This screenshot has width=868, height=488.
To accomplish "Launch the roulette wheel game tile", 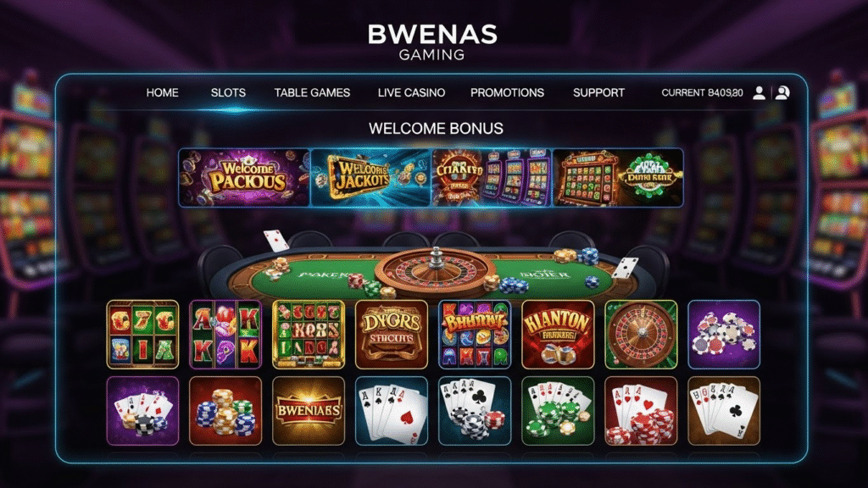I will point(641,335).
